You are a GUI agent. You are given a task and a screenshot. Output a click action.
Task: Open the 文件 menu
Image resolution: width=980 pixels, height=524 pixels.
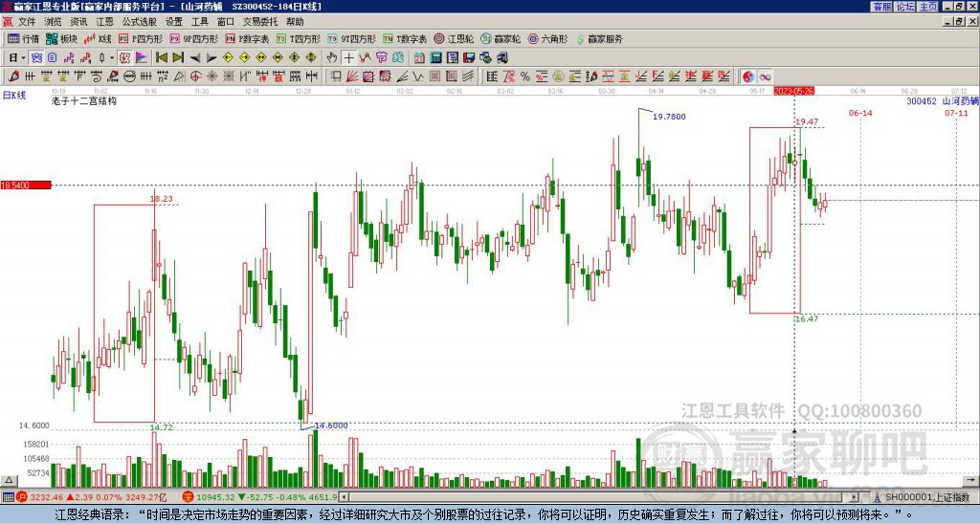(27, 22)
